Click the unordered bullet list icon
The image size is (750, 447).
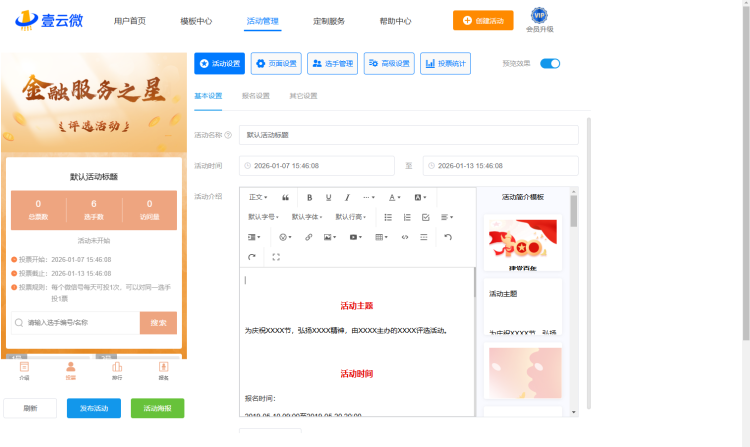(388, 217)
